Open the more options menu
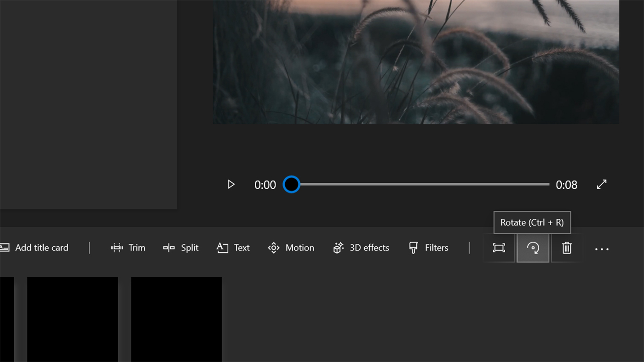Image resolution: width=644 pixels, height=362 pixels. tap(602, 249)
